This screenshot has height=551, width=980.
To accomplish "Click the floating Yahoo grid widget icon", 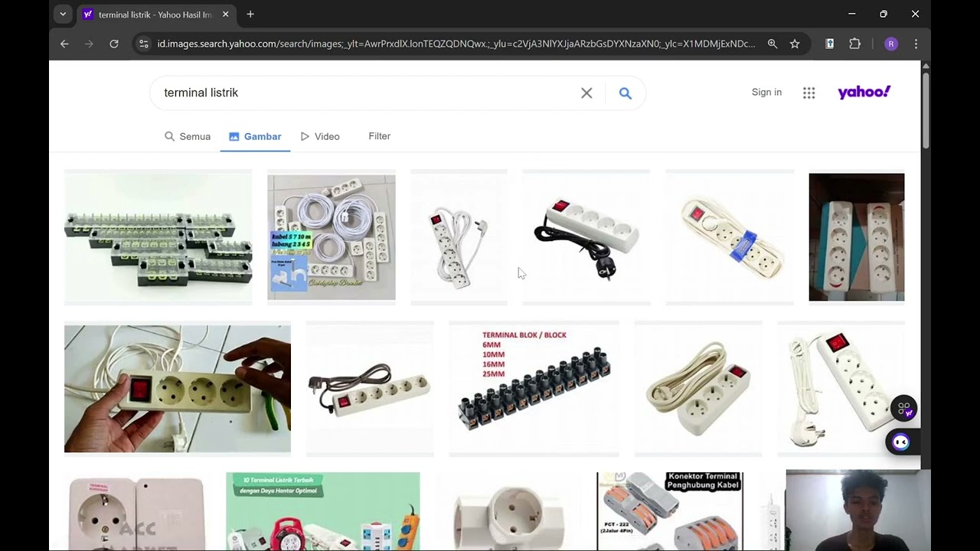I will [x=903, y=409].
